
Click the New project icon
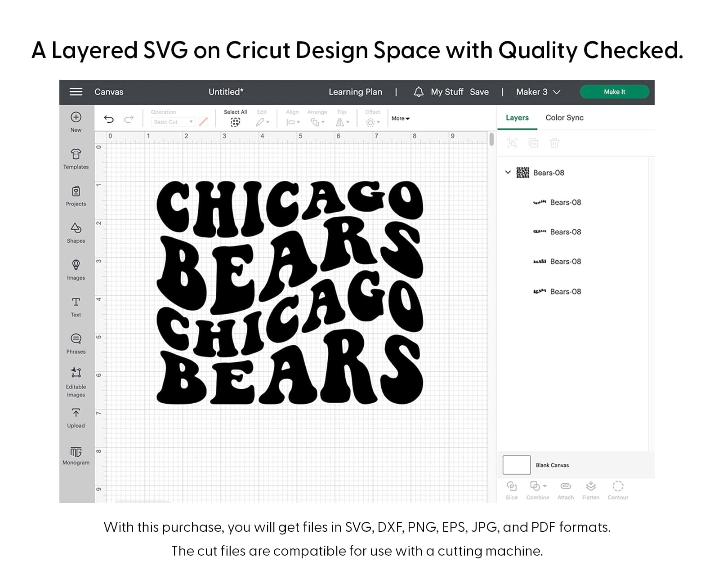pyautogui.click(x=76, y=117)
